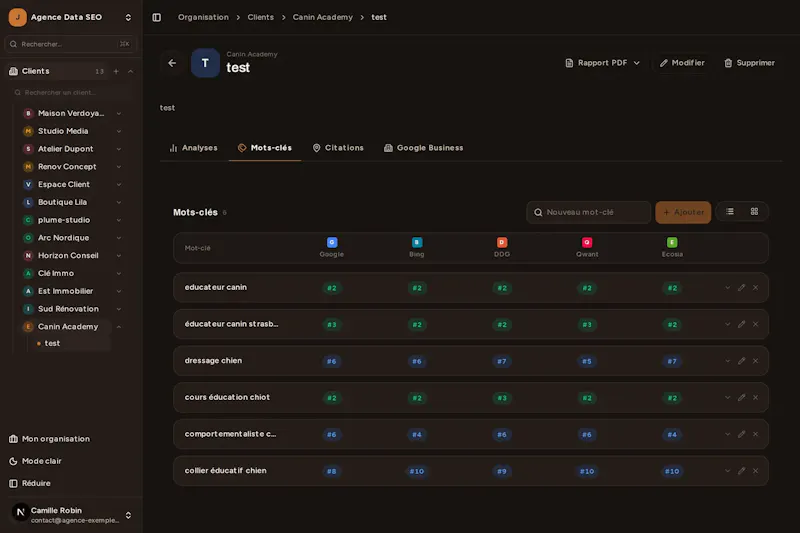Open Mon organisation
Screen dimensions: 800x533
[x=49, y=439]
